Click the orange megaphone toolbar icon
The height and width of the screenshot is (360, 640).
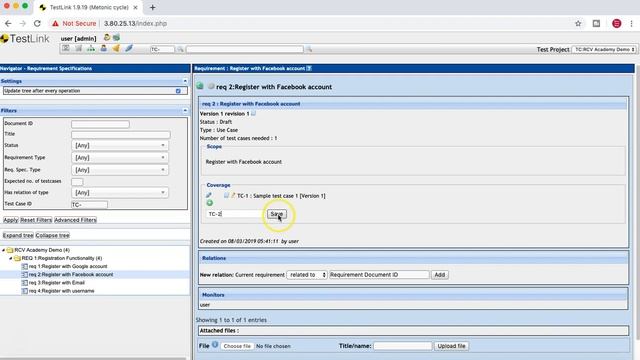116,49
